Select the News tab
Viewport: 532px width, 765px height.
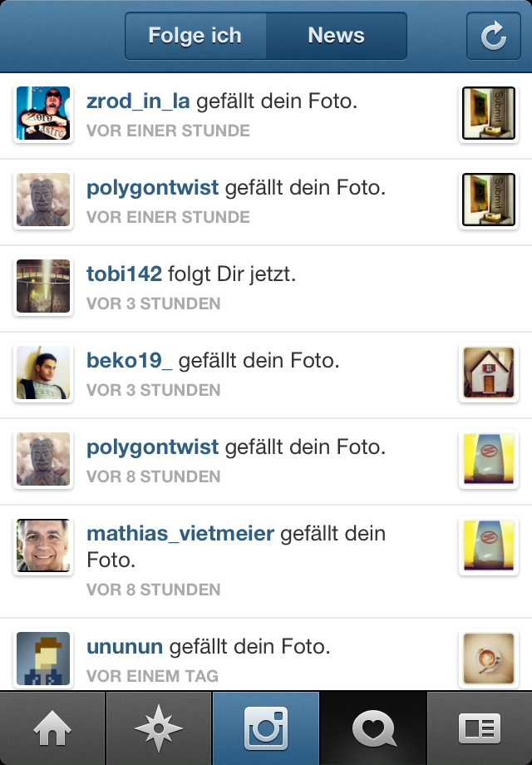tap(337, 36)
